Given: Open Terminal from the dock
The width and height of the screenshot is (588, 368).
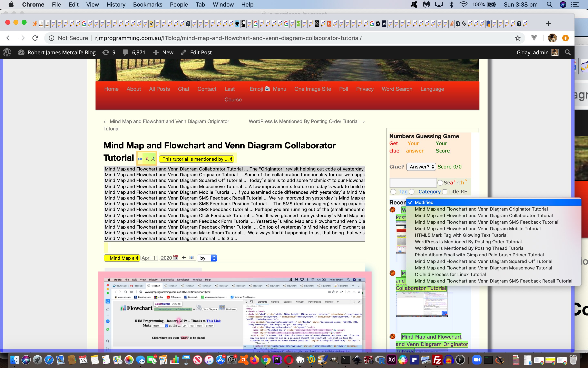Looking at the screenshot, I should click(x=346, y=360).
